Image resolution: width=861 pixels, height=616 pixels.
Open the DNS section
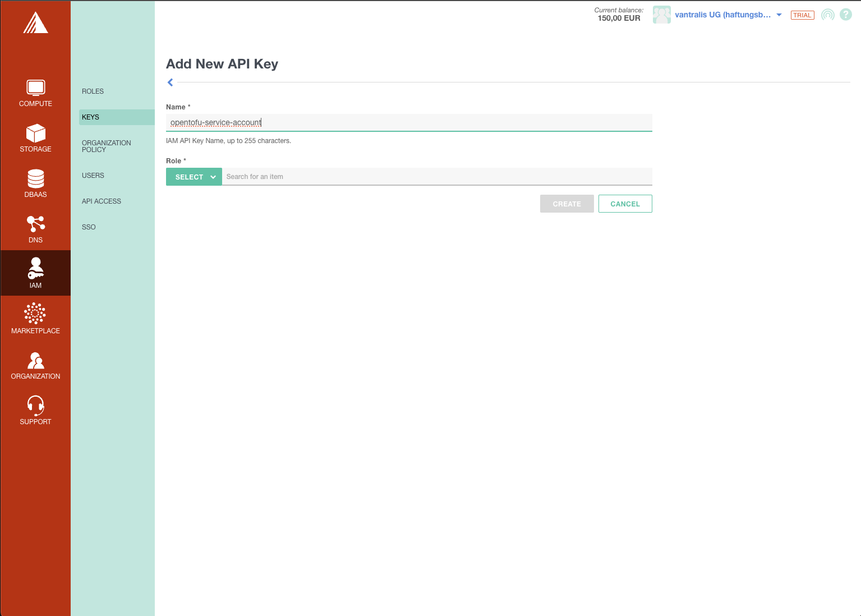pyautogui.click(x=35, y=229)
